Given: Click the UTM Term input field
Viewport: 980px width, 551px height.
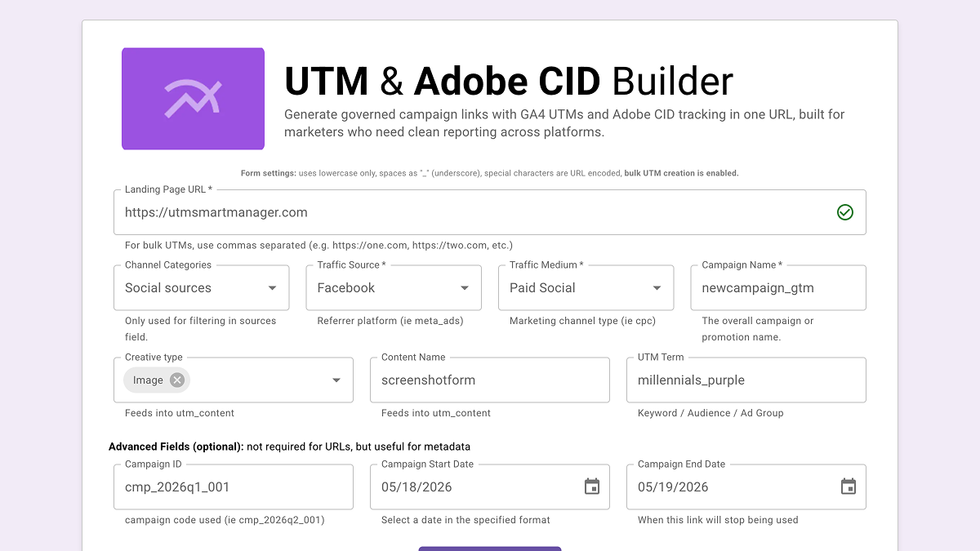Looking at the screenshot, I should pos(746,380).
